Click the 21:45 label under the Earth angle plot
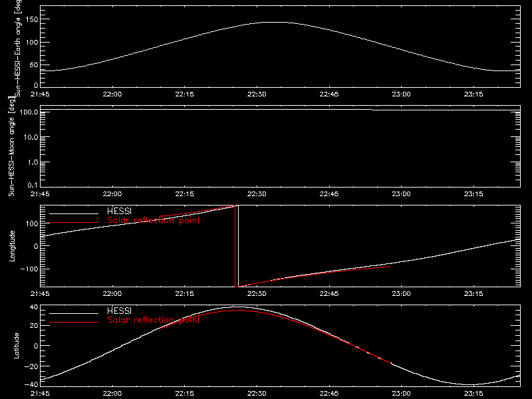The image size is (532, 399). coord(40,94)
